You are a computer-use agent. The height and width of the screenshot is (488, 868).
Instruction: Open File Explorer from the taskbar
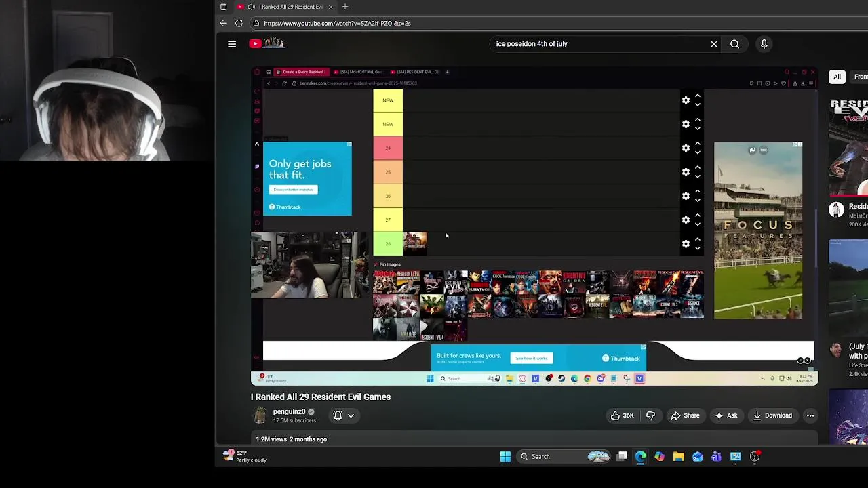[678, 457]
